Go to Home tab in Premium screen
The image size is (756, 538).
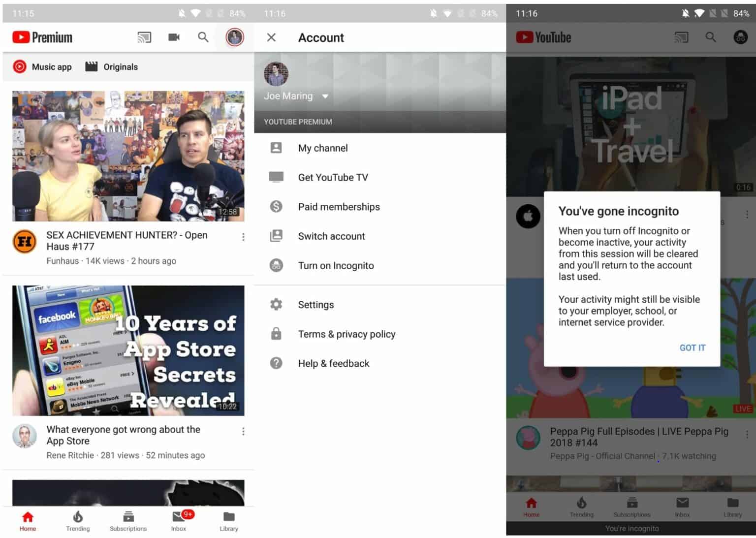point(28,521)
